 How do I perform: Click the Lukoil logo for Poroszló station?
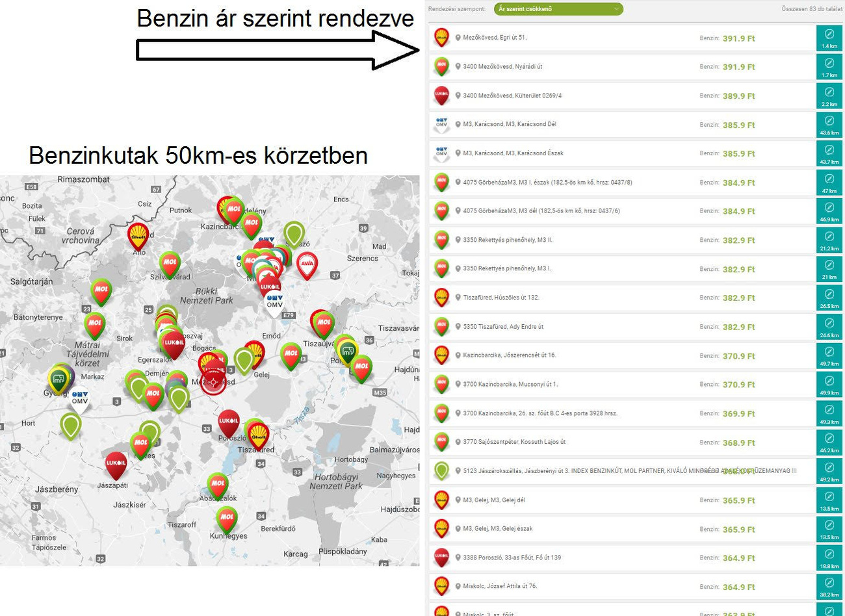click(x=441, y=558)
